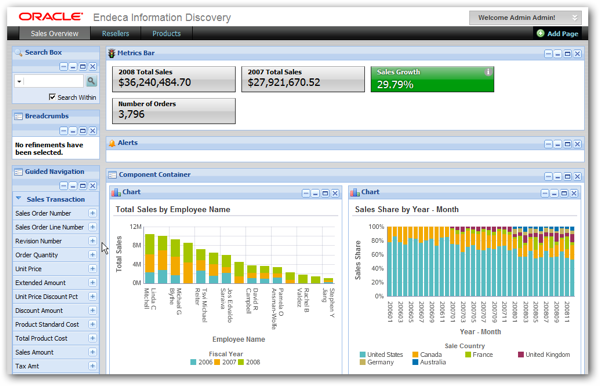This screenshot has height=386, width=600.
Task: Click the 2006 fiscal year legend swatch
Action: [193, 362]
